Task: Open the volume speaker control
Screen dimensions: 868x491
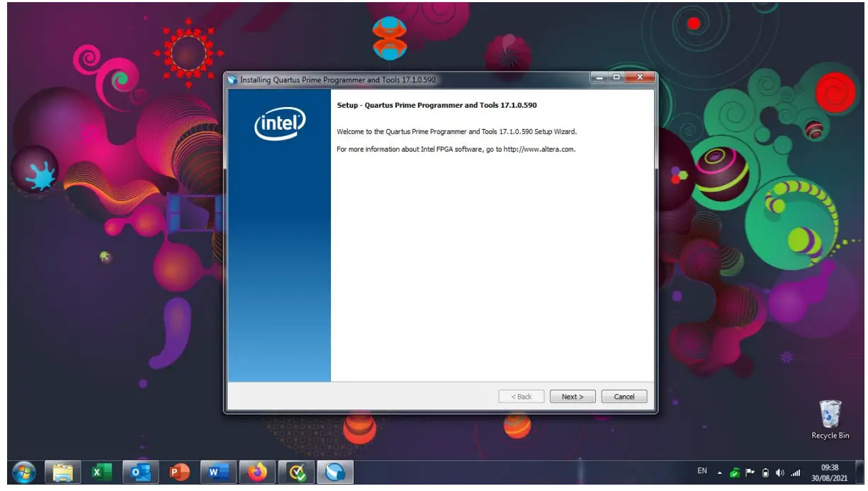Action: click(x=780, y=473)
